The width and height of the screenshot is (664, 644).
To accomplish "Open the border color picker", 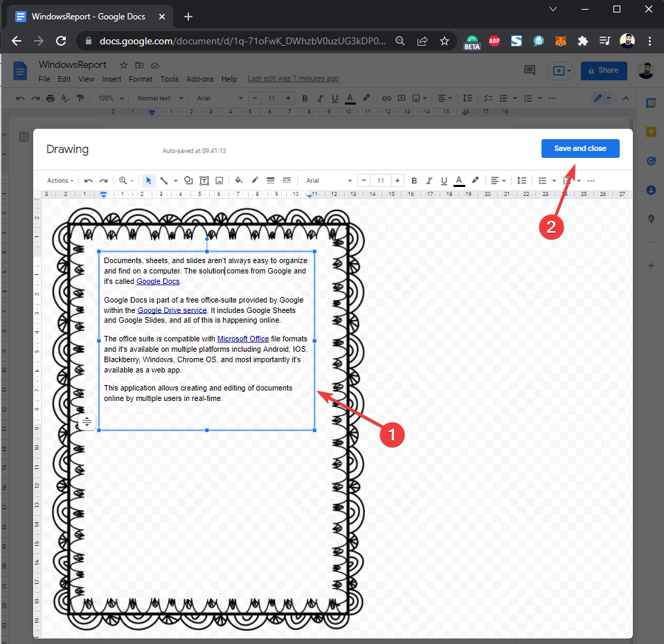I will [x=255, y=181].
